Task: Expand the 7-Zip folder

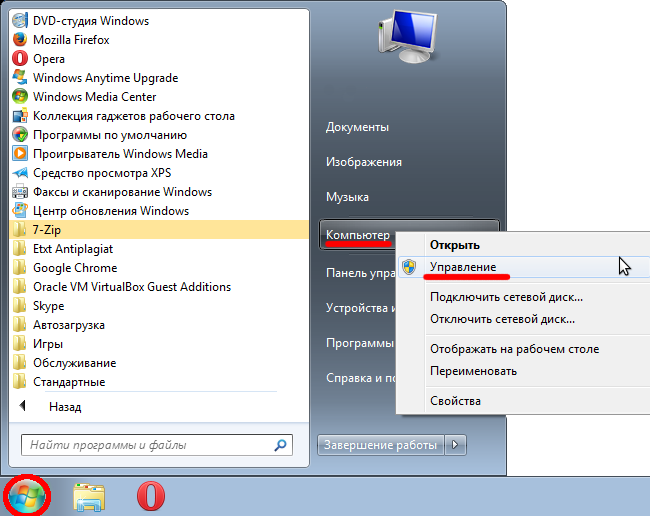Action: click(159, 230)
